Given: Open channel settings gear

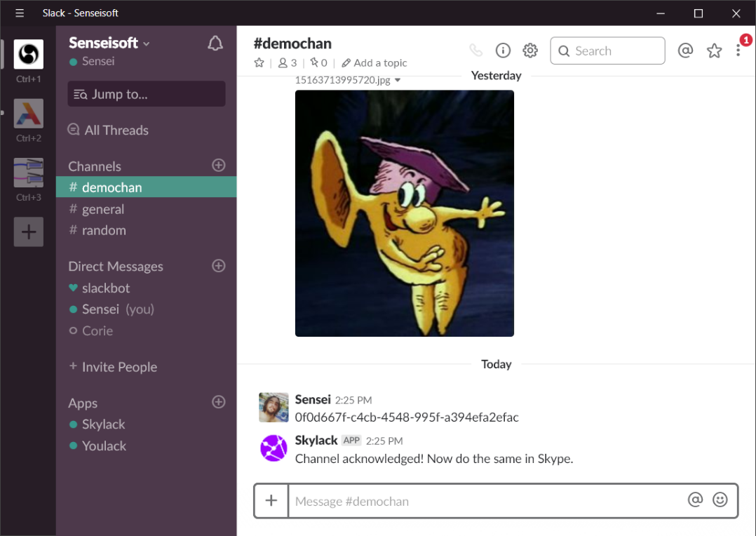Looking at the screenshot, I should pos(530,51).
